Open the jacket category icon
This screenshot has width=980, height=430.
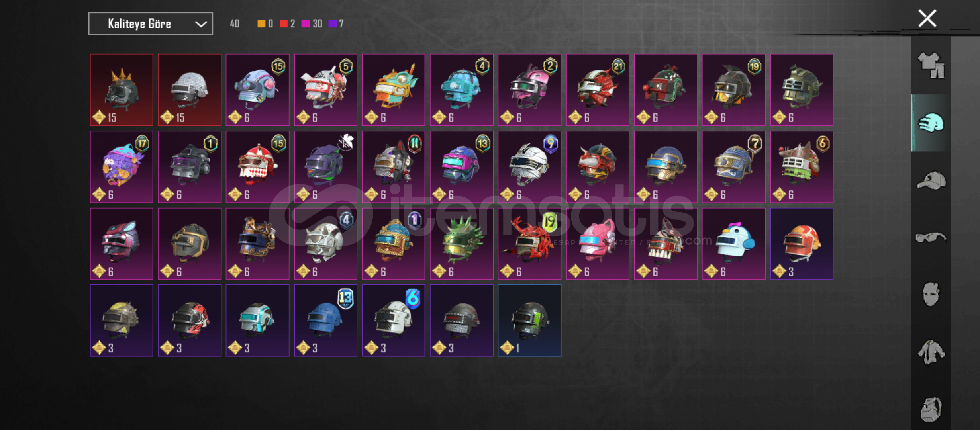click(x=931, y=352)
